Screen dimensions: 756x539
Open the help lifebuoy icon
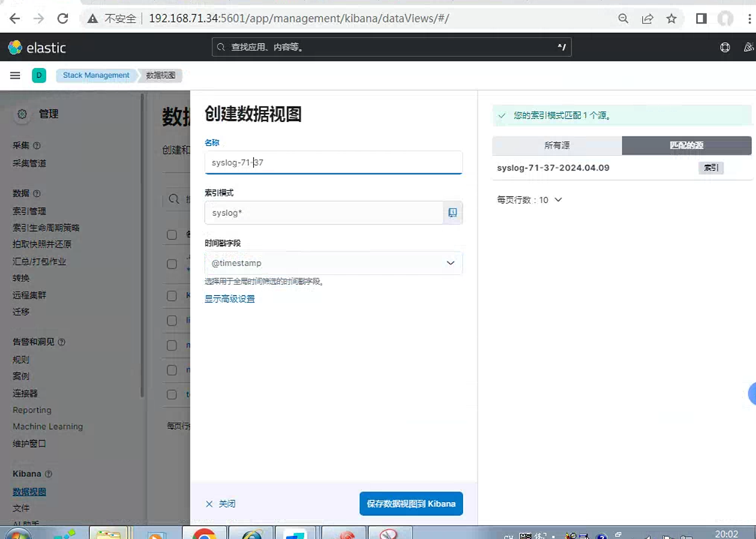point(725,47)
